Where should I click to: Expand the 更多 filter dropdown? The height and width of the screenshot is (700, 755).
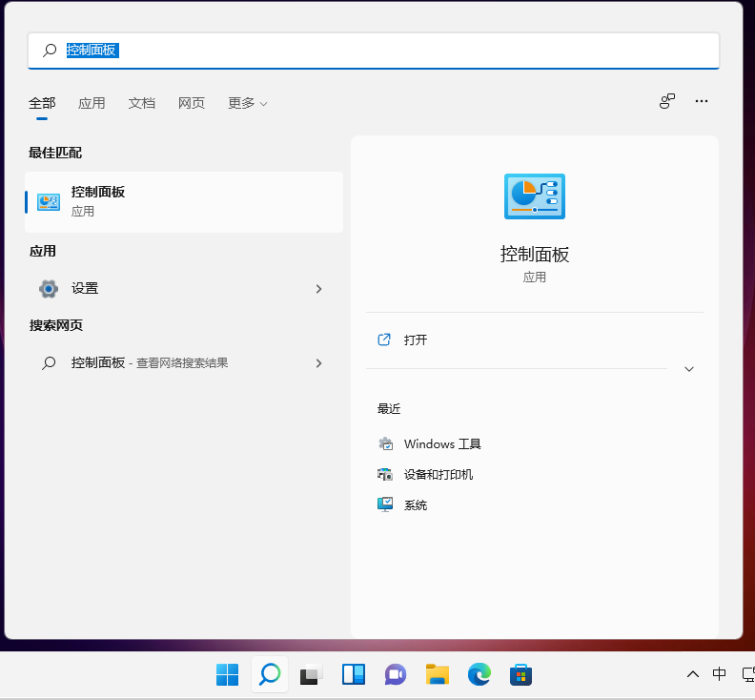247,103
